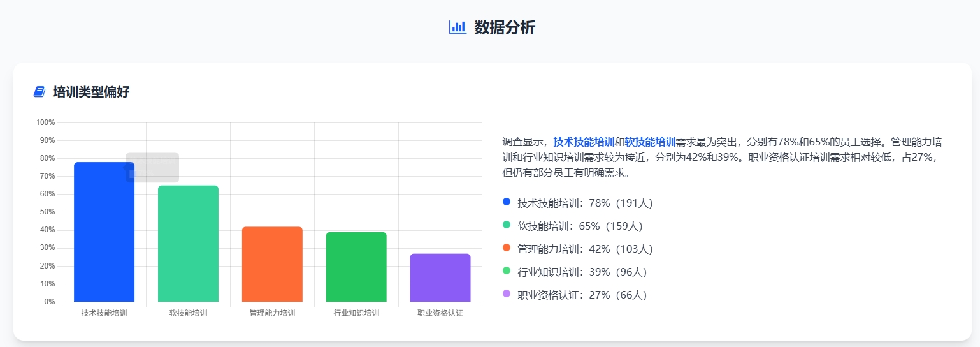Click the green dot for 行业知识培训: 39%
This screenshot has height=347, width=980.
(x=507, y=270)
